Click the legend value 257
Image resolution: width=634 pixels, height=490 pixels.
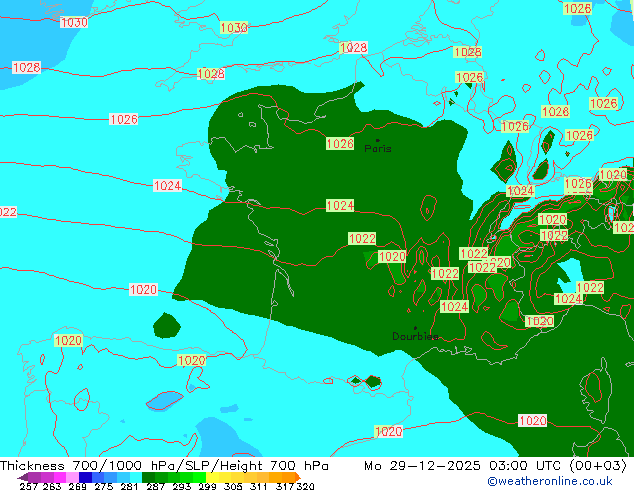[x=28, y=486]
